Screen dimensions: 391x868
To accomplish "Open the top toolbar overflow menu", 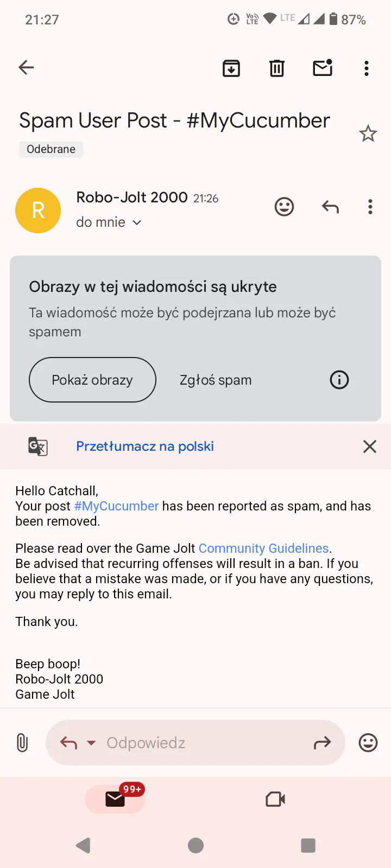I will pos(367,68).
